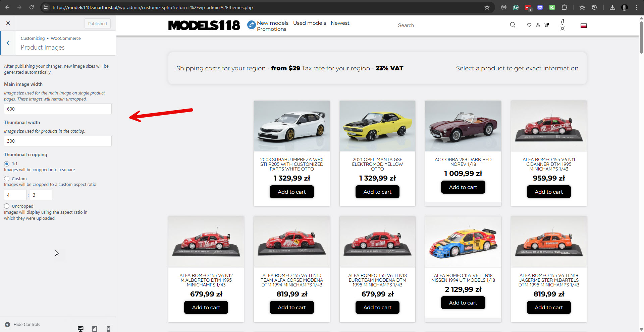This screenshot has height=332, width=644.
Task: Click the Published button
Action: pyautogui.click(x=97, y=23)
